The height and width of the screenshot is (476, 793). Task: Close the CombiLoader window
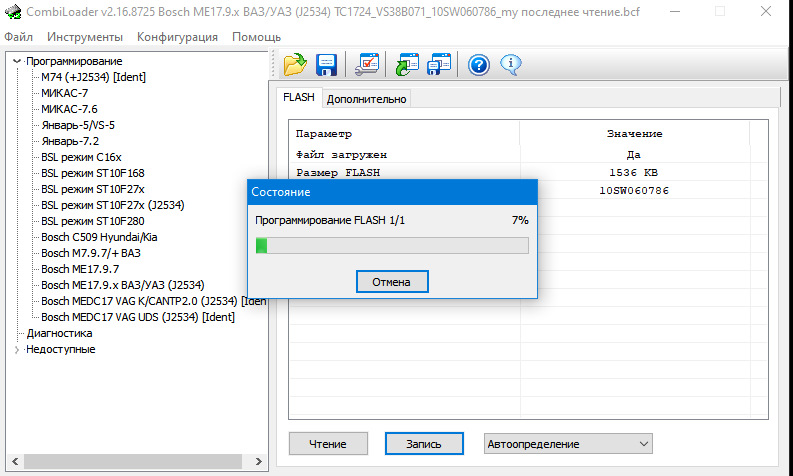[766, 11]
